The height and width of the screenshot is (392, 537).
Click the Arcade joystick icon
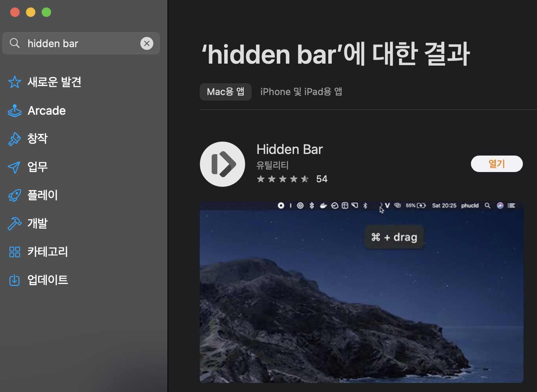click(x=15, y=111)
